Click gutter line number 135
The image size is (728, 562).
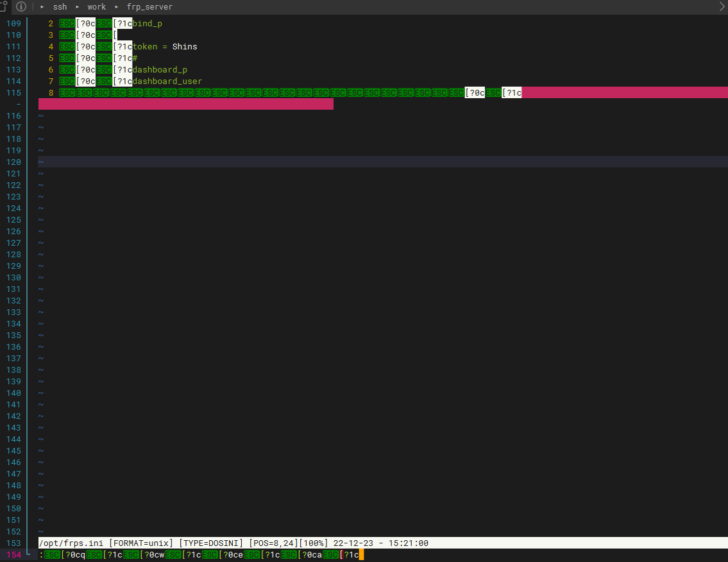(13, 336)
